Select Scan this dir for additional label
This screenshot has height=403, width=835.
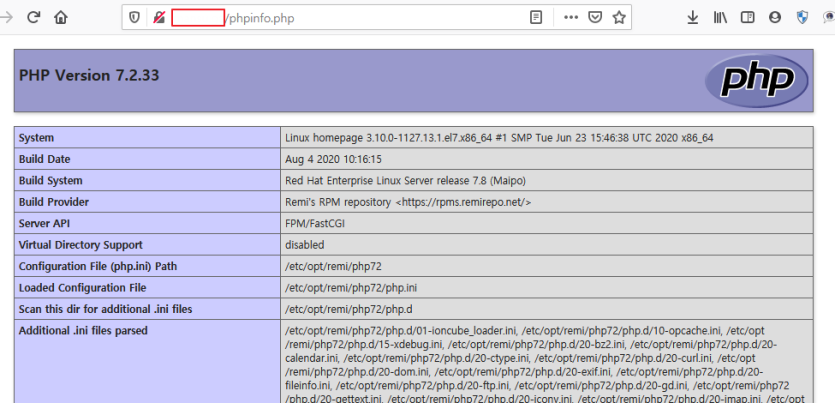click(105, 309)
